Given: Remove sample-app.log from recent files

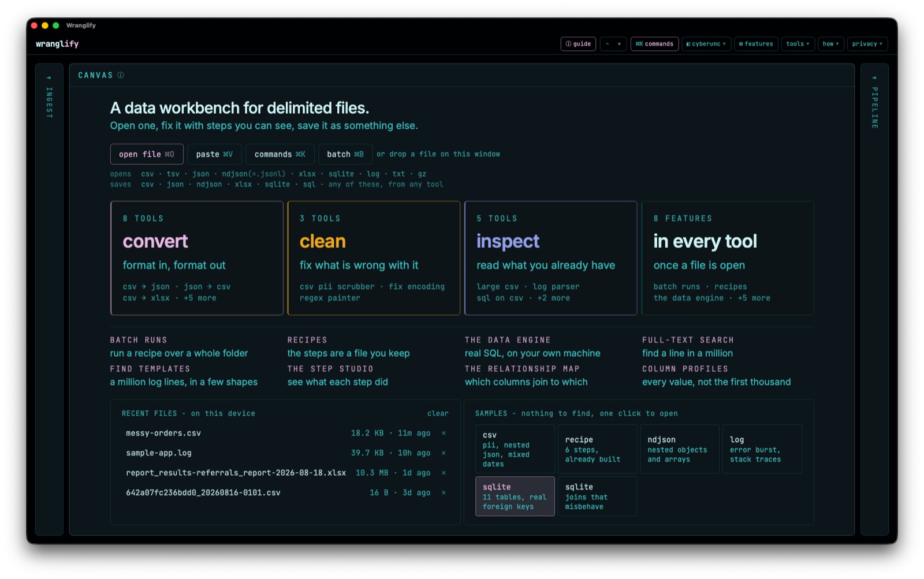Looking at the screenshot, I should [444, 453].
